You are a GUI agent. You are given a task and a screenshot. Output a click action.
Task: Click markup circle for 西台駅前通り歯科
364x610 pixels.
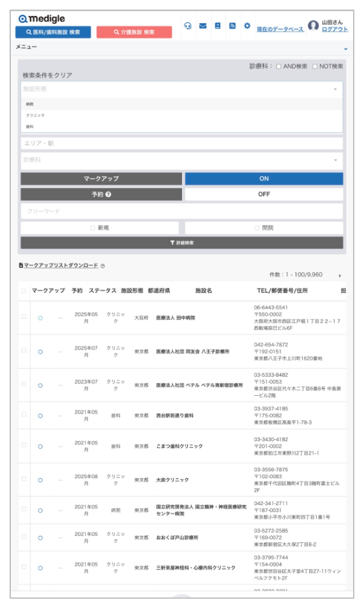tap(40, 416)
